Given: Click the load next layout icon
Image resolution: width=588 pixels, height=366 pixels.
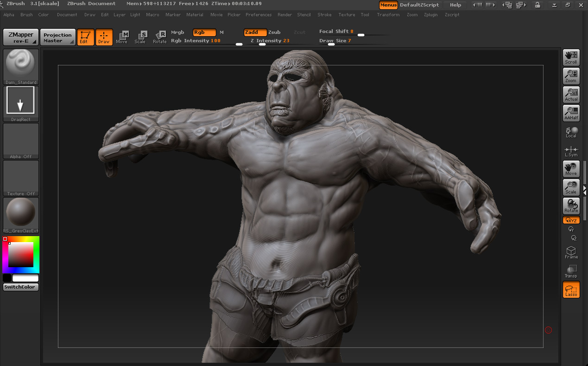Looking at the screenshot, I should coord(520,5).
